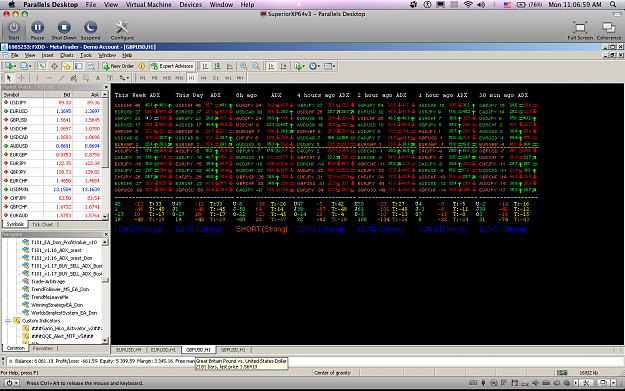Viewport: 625px width, 391px height.
Task: Select the AUDUSD row in Market Watch
Action: coord(52,146)
